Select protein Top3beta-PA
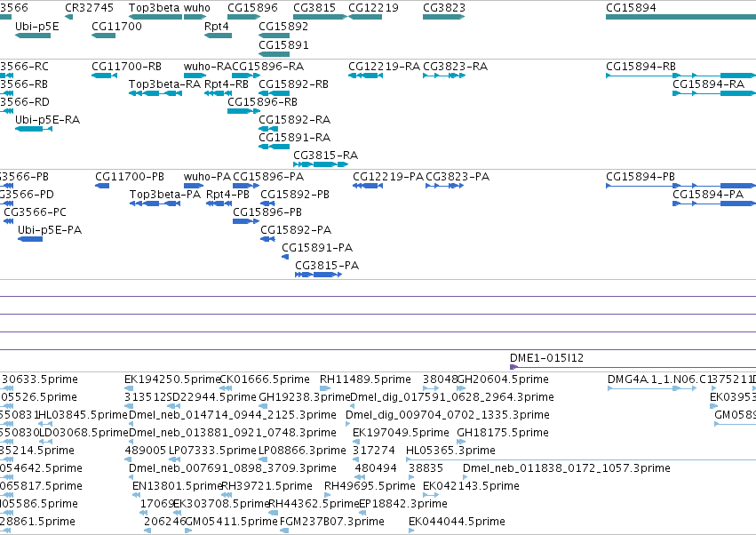Image resolution: width=756 pixels, height=535 pixels. [155, 204]
